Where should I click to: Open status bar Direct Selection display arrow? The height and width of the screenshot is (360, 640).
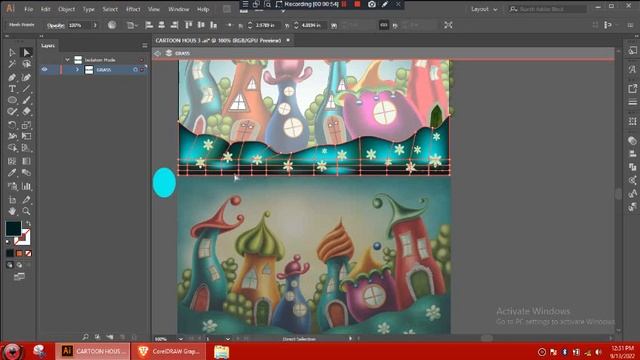(x=350, y=339)
